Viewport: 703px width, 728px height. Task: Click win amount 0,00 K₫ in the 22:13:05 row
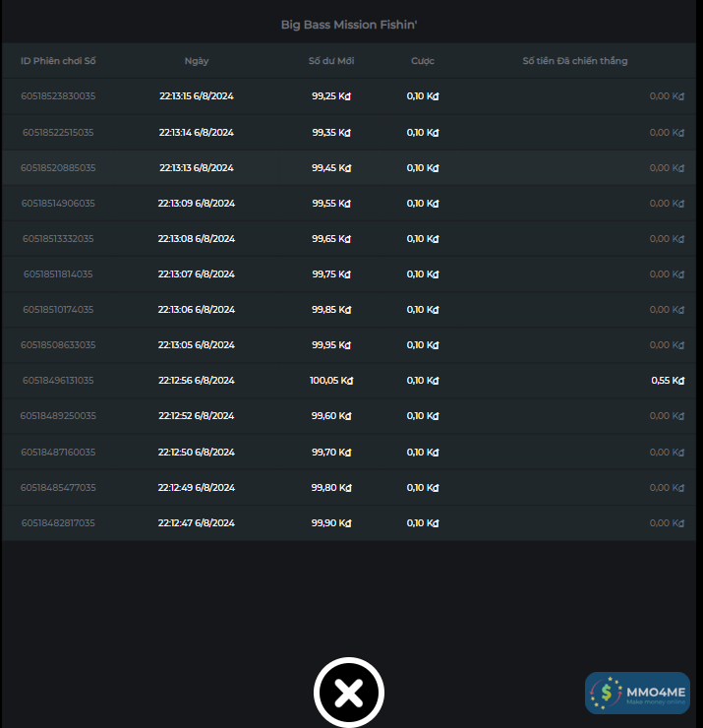pyautogui.click(x=667, y=345)
